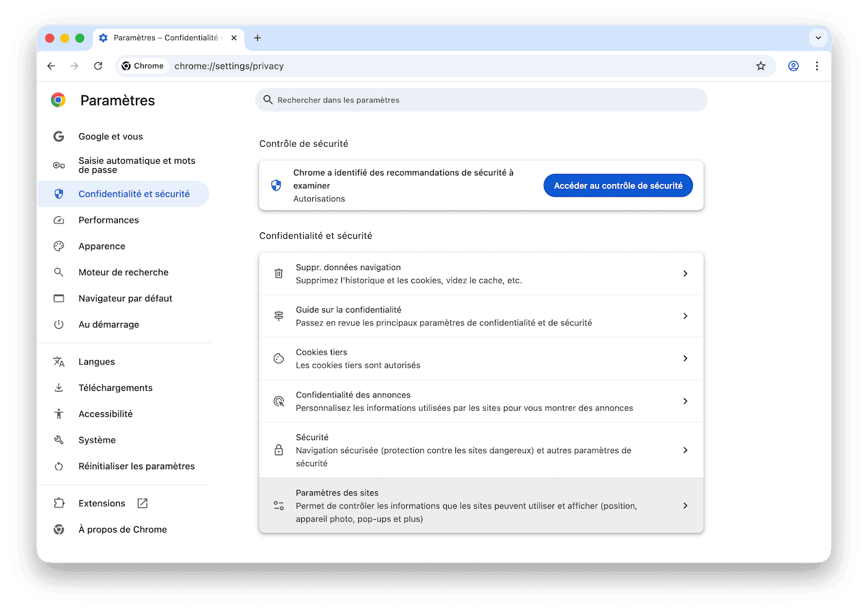Screen dimensions: 868x611
Task: Expand the Paramètres des sites row chevron
Action: (x=685, y=505)
